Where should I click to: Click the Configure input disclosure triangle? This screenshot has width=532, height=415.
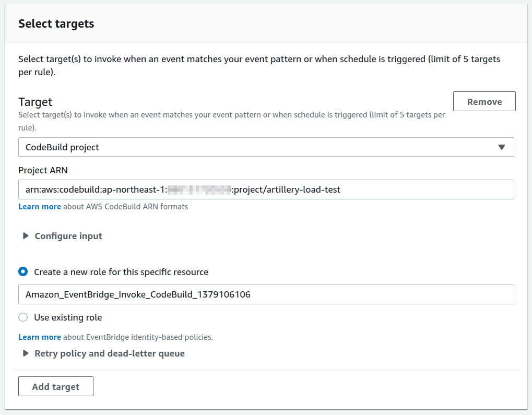pyautogui.click(x=26, y=235)
